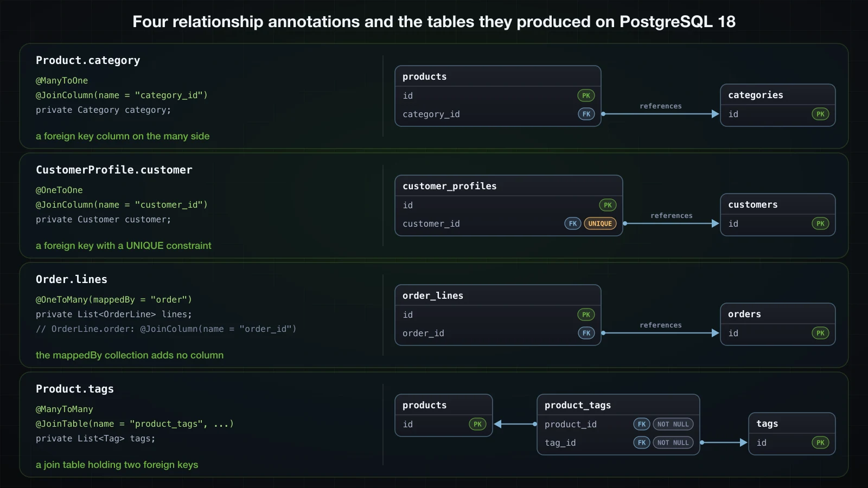The height and width of the screenshot is (488, 868).
Task: Click the id column in the order_lines table
Action: click(x=408, y=314)
